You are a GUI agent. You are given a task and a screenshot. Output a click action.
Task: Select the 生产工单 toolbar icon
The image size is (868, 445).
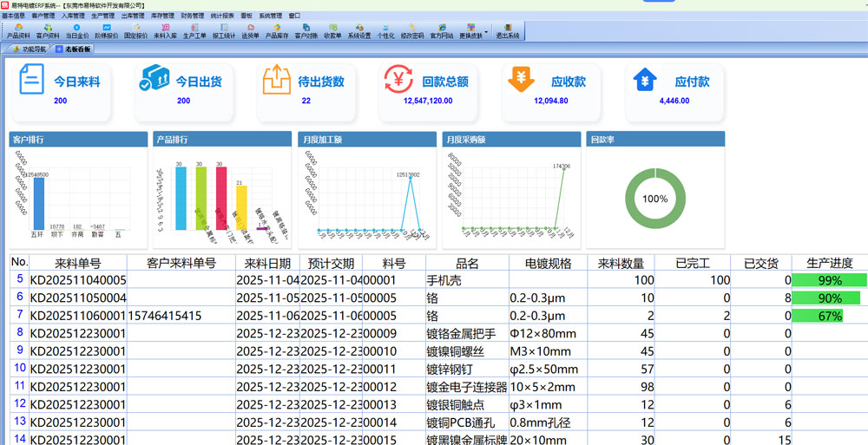(194, 31)
